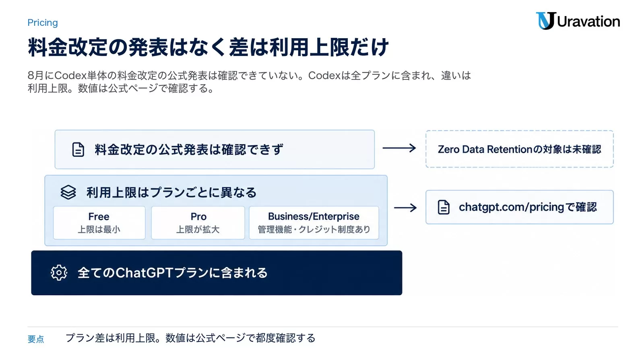Click the text 上限は最小 under Free

99,229
